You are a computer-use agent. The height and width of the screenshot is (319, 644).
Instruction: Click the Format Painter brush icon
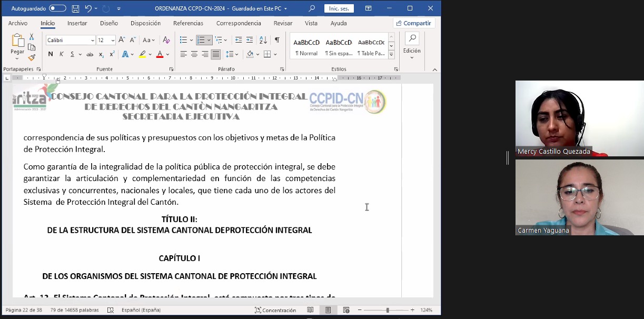click(x=32, y=58)
